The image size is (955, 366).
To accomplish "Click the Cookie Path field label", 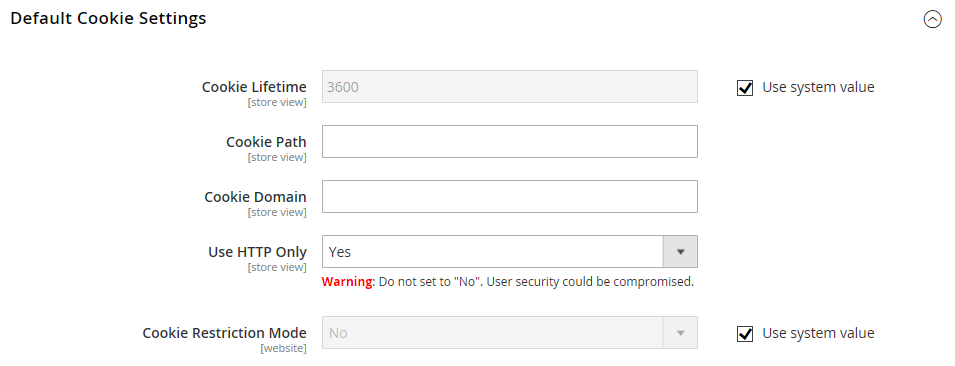I will (x=266, y=142).
